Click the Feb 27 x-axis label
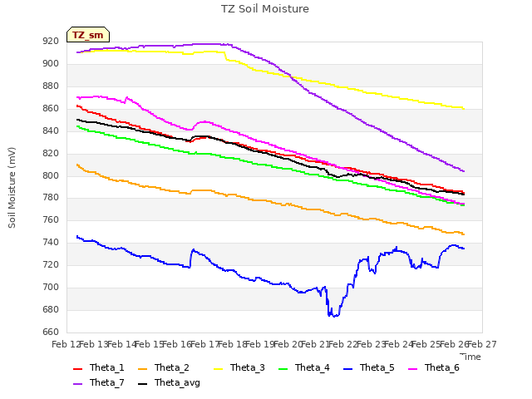This screenshot has height=399, width=532. click(482, 345)
